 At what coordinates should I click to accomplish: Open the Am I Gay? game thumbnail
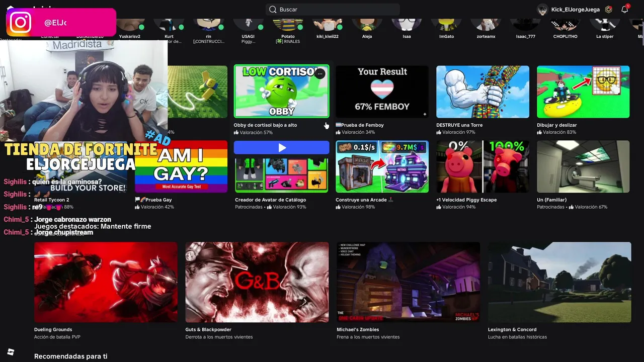(181, 166)
